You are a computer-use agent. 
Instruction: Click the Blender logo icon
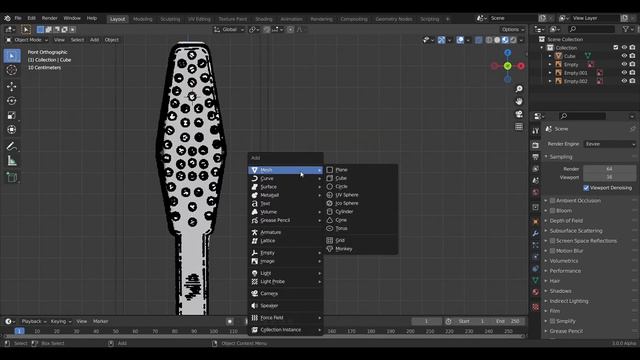(x=7, y=18)
